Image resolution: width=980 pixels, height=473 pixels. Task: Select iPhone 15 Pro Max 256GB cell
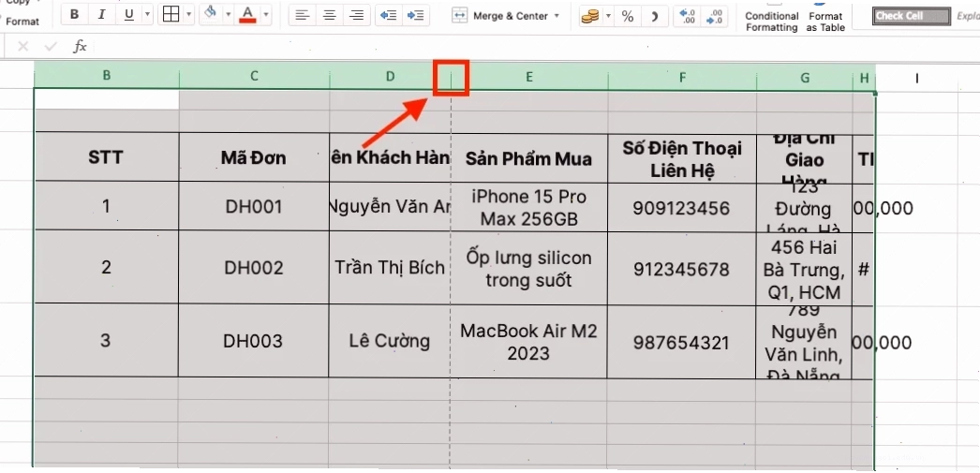528,207
